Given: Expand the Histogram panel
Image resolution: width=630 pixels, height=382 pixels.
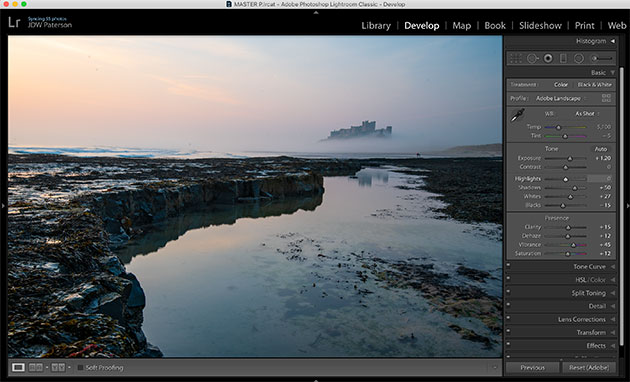Looking at the screenshot, I should [613, 41].
